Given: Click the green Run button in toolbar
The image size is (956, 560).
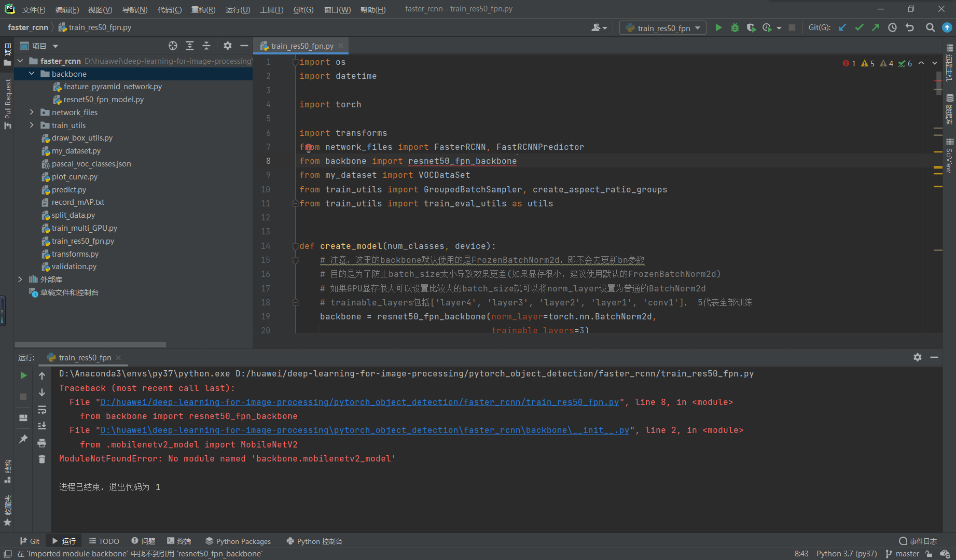Looking at the screenshot, I should [718, 28].
